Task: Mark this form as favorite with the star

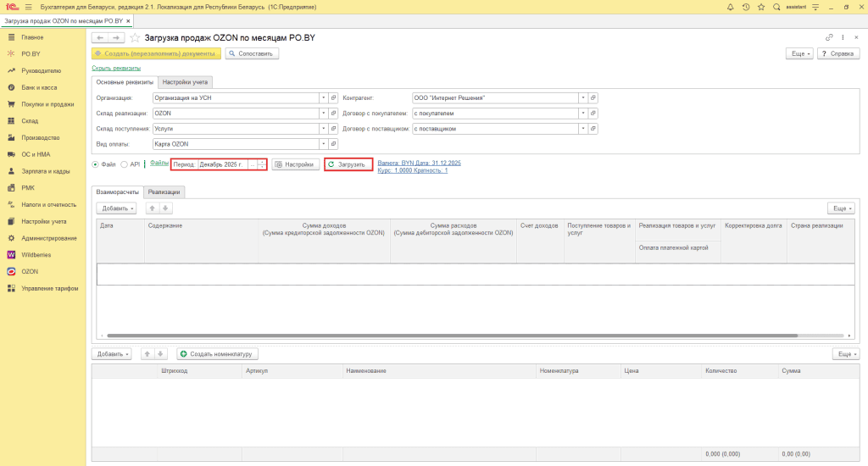Action: coord(135,37)
